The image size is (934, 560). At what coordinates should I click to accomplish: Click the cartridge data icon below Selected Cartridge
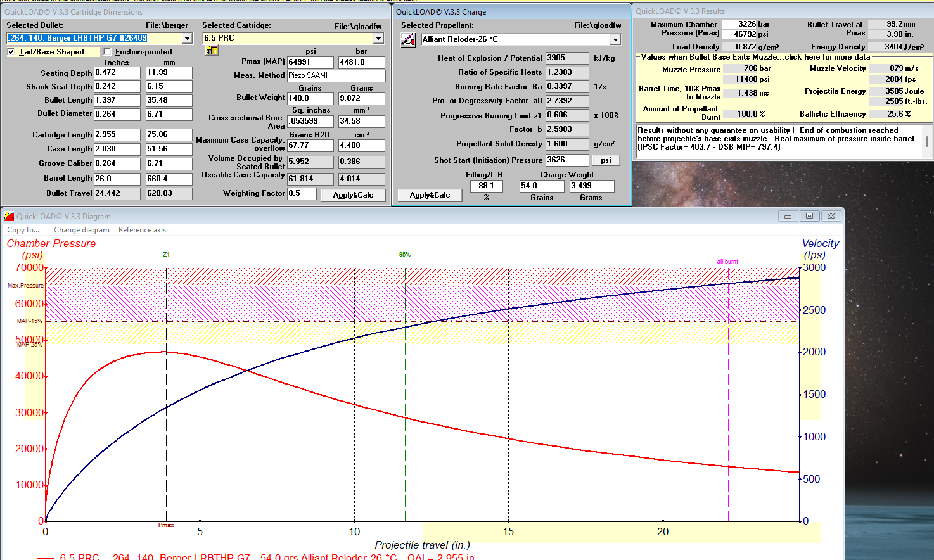pos(212,51)
